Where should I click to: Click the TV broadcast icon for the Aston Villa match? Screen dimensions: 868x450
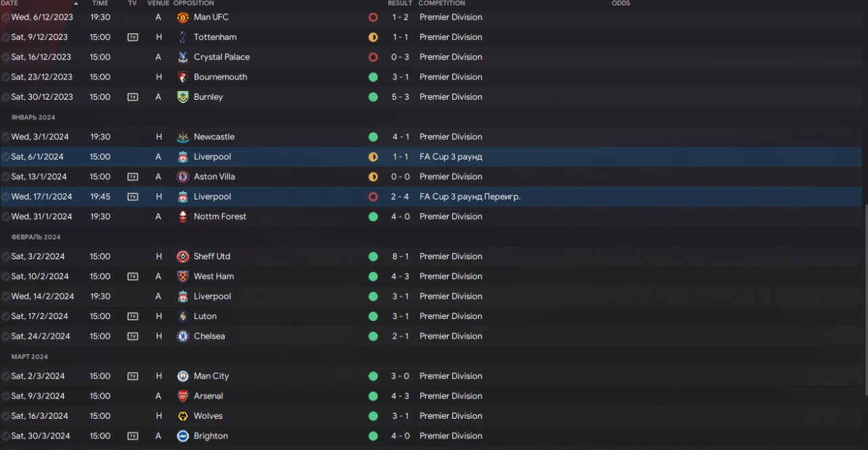[133, 176]
